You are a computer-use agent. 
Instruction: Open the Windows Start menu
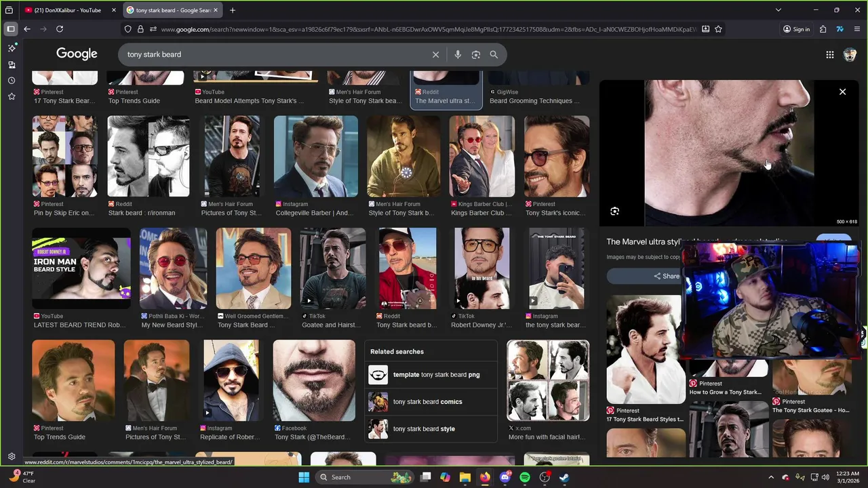(304, 477)
